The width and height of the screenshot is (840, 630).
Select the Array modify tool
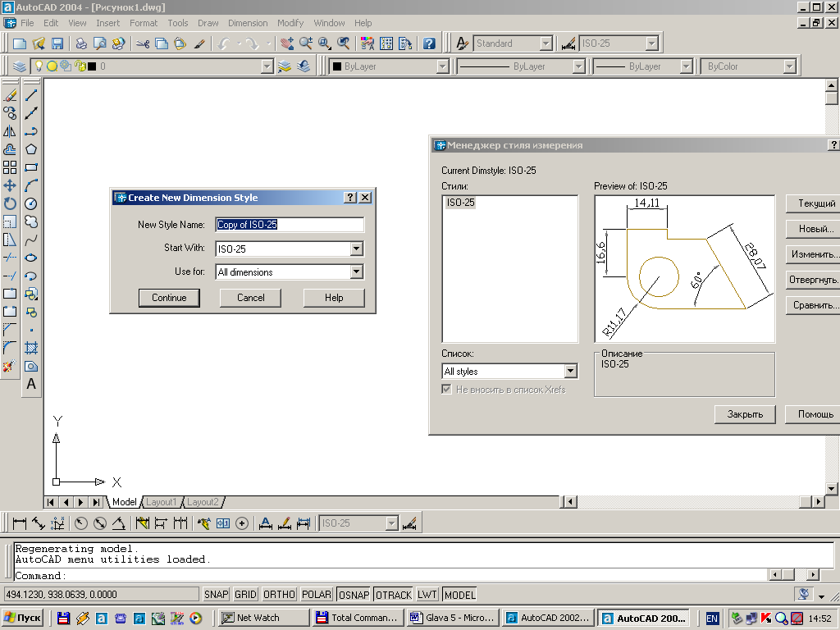click(x=10, y=167)
